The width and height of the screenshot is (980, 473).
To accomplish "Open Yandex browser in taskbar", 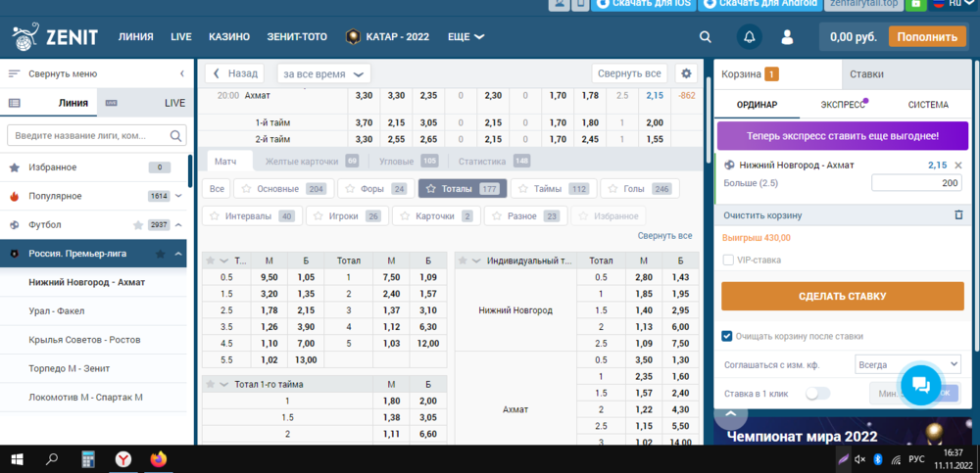I will tap(123, 459).
